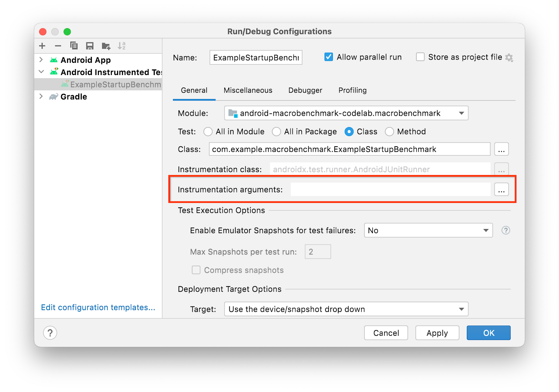This screenshot has width=559, height=392.
Task: Switch to the Profiling tab
Action: tap(352, 90)
